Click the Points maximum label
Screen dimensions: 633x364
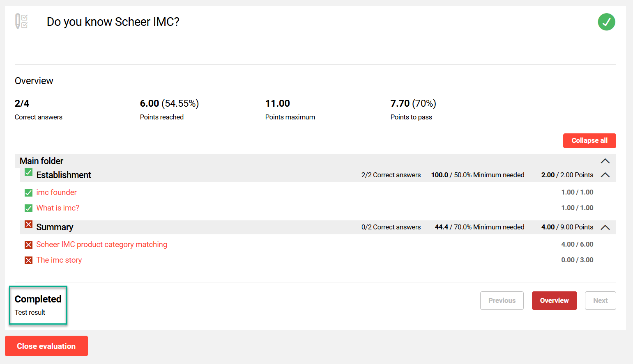290,117
